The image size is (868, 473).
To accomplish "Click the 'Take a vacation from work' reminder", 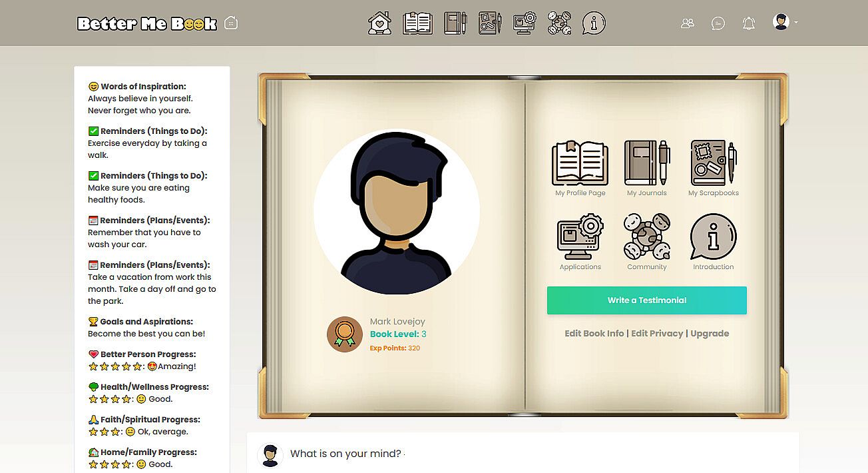I will coord(152,289).
